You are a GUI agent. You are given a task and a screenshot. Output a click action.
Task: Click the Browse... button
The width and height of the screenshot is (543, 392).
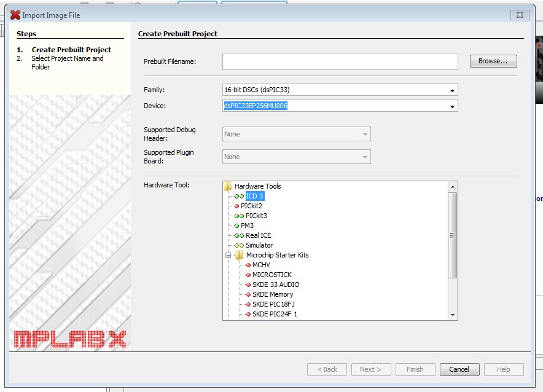click(x=493, y=61)
